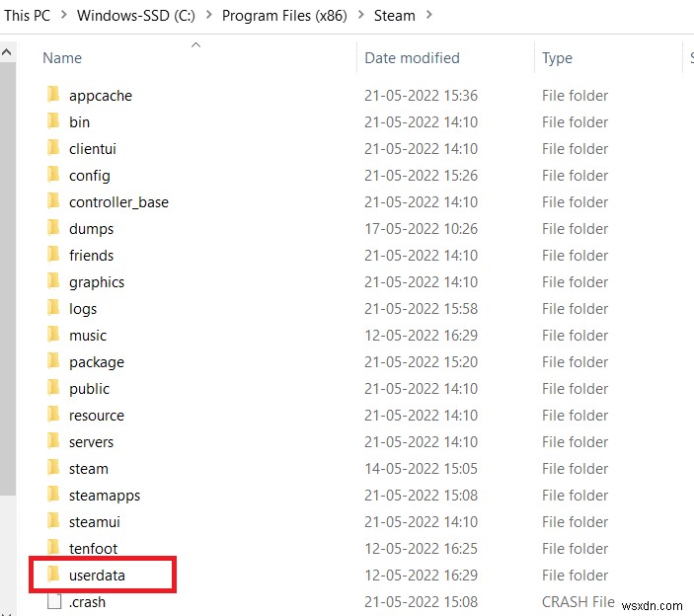
Task: Select the dumps folder name
Action: tap(91, 229)
